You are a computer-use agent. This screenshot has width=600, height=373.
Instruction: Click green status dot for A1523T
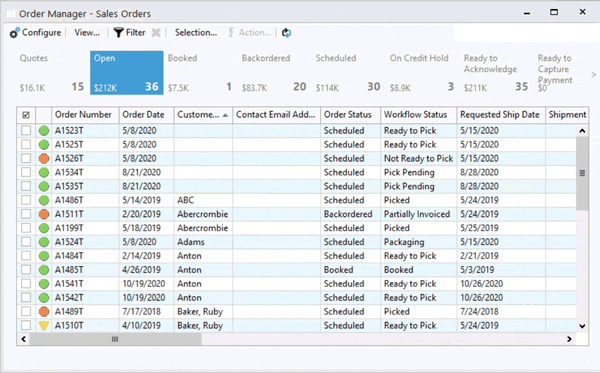[x=44, y=130]
